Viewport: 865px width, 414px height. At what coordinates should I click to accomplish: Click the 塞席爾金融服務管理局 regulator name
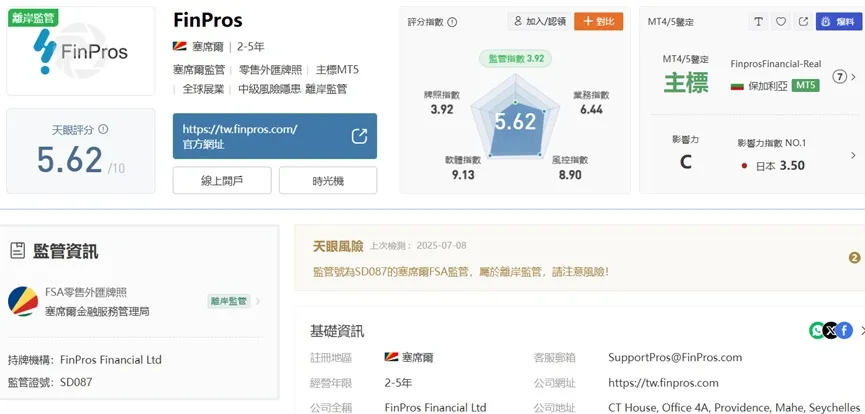[97, 311]
